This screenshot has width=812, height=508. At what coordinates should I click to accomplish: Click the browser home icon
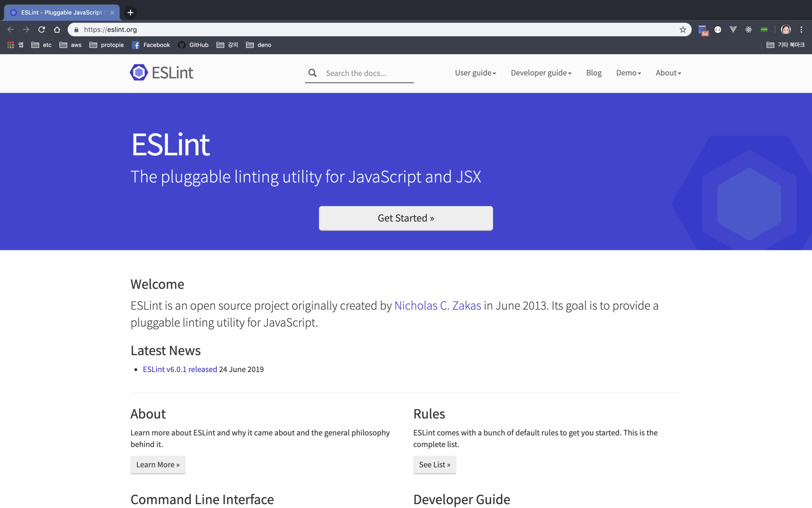coord(57,29)
